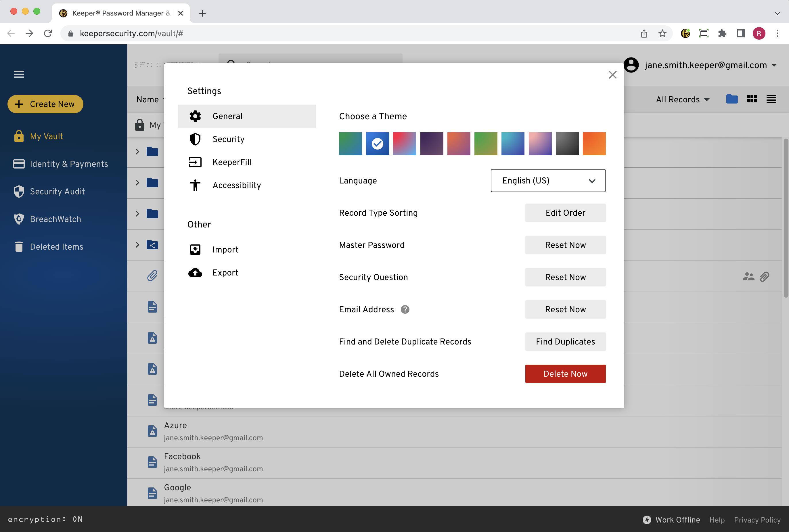Choose the dark purple theme swatch
Viewport: 789px width, 532px height.
pyautogui.click(x=432, y=144)
